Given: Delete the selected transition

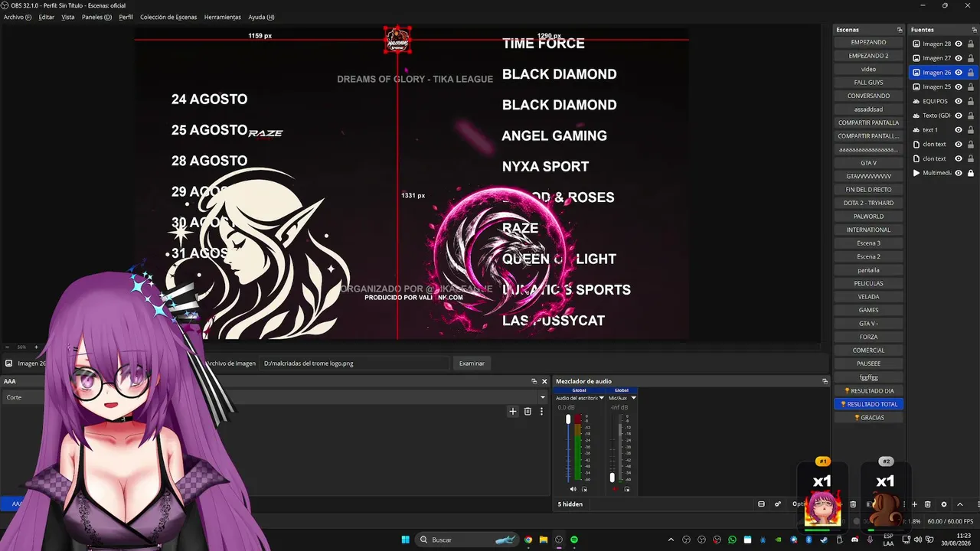Looking at the screenshot, I should pos(528,411).
